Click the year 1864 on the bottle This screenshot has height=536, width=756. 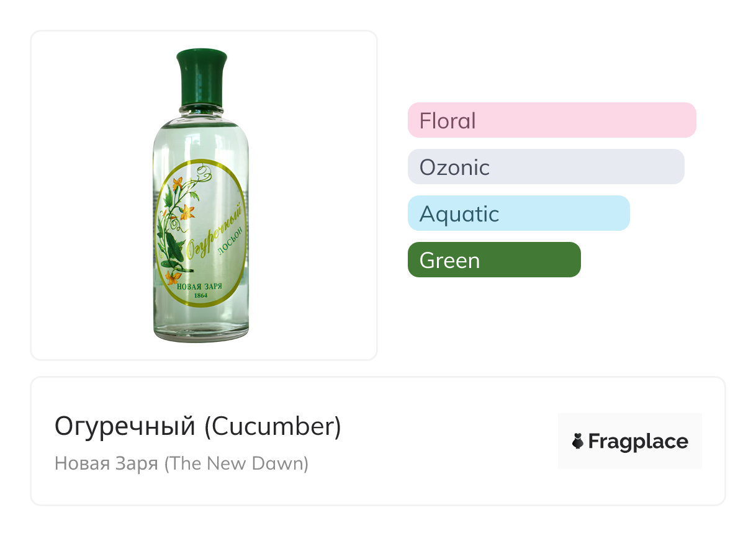pos(200,296)
